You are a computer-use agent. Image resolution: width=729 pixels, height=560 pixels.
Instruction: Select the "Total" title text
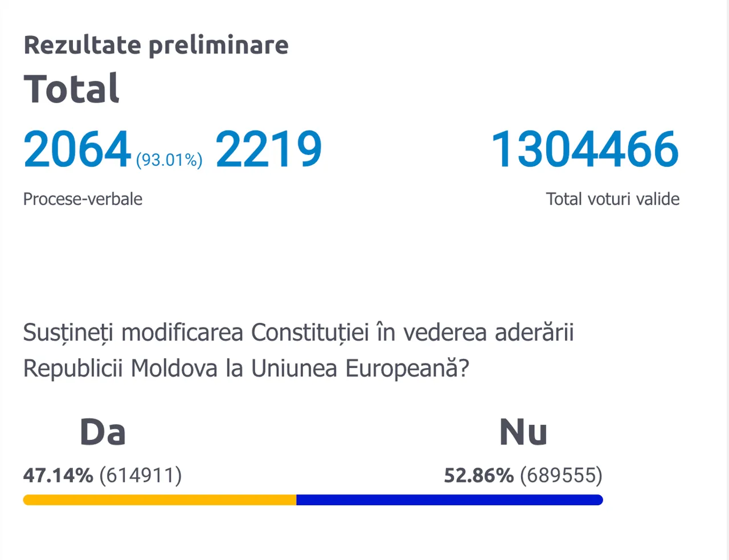click(71, 89)
